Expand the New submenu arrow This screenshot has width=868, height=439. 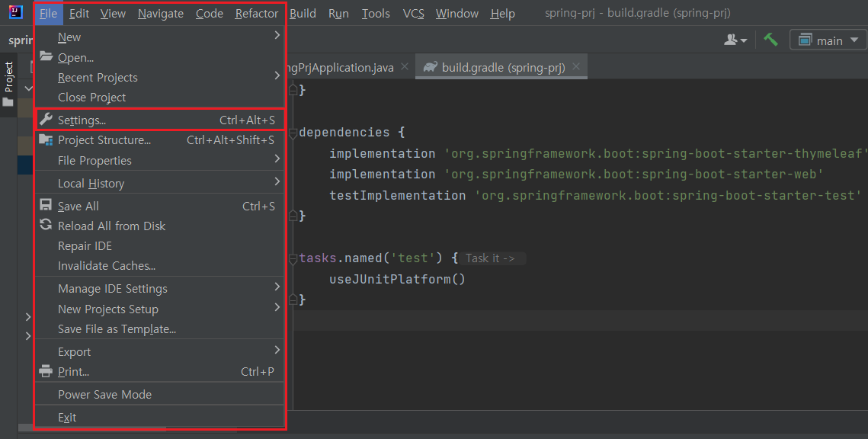(277, 35)
